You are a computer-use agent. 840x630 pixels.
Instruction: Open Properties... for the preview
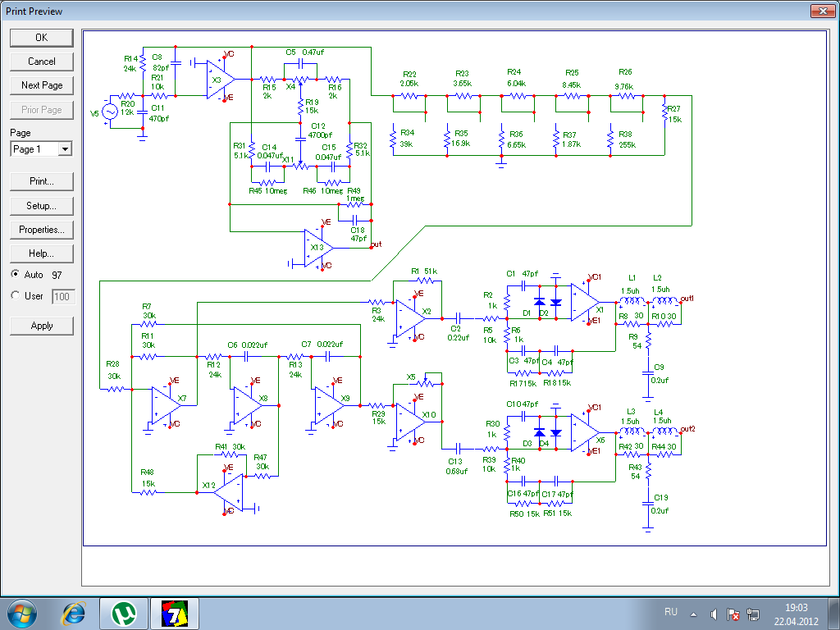[41, 230]
